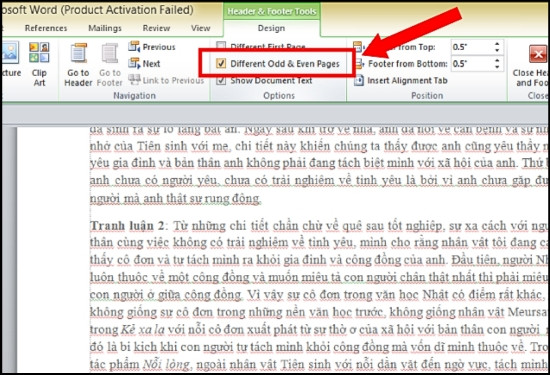Edit Header from Top value field
The image size is (550, 375).
click(x=472, y=47)
